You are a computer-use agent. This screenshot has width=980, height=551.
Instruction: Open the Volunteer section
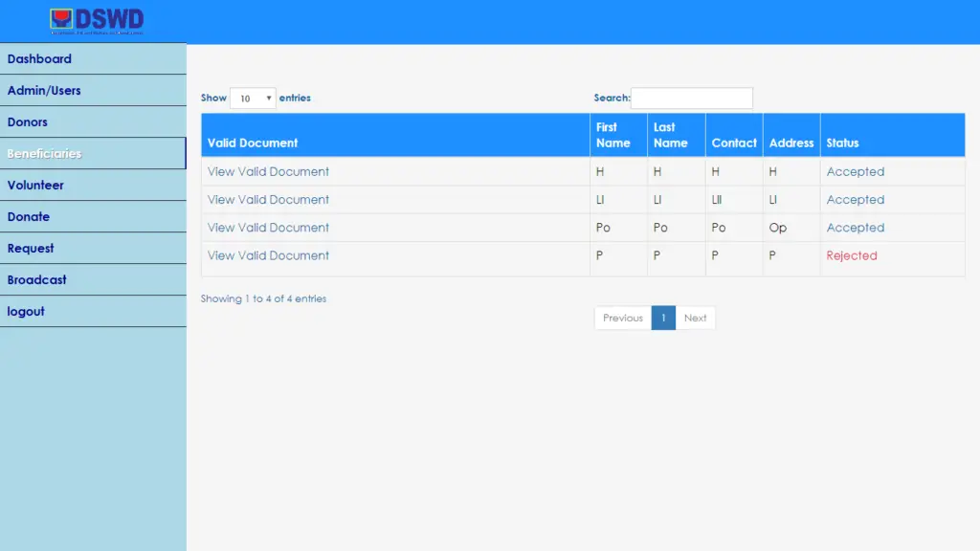(x=37, y=185)
